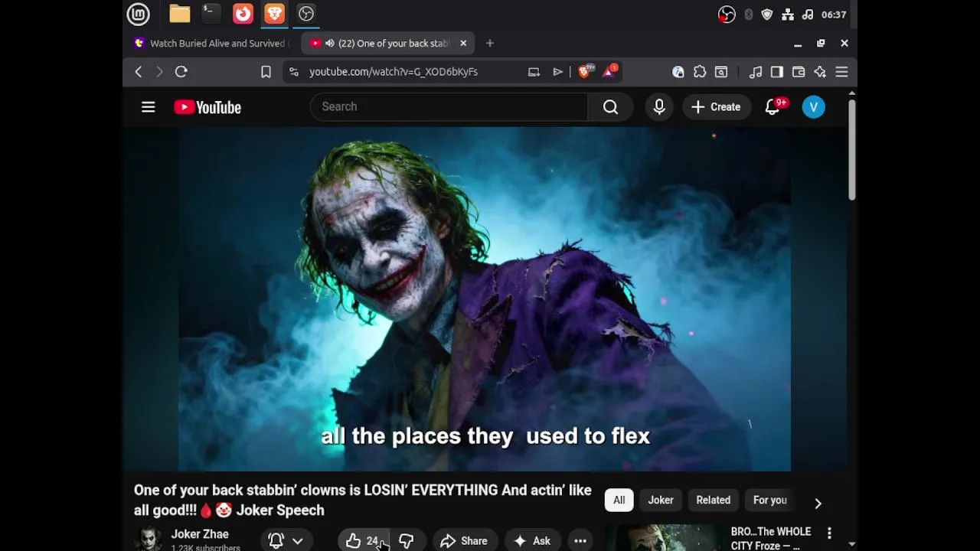Open the YouTube guide hamburger menu
Image resolution: width=980 pixels, height=551 pixels.
149,107
